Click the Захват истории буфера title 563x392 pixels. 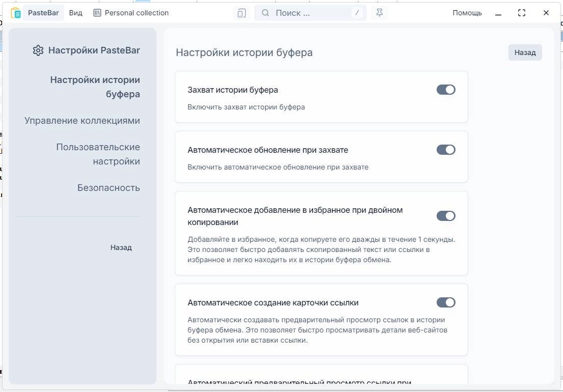tap(233, 90)
